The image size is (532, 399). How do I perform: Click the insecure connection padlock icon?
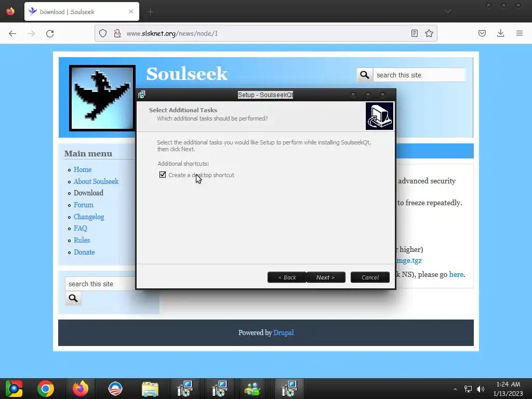click(x=117, y=33)
